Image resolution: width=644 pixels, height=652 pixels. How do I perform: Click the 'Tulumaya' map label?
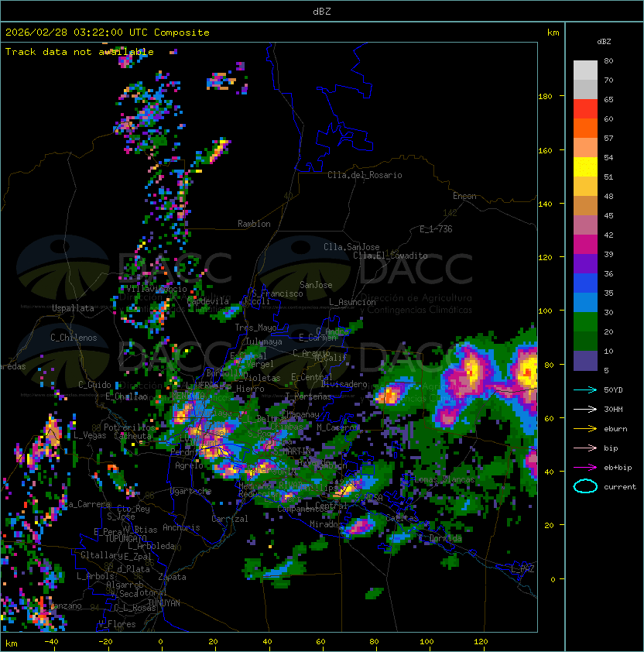(264, 341)
